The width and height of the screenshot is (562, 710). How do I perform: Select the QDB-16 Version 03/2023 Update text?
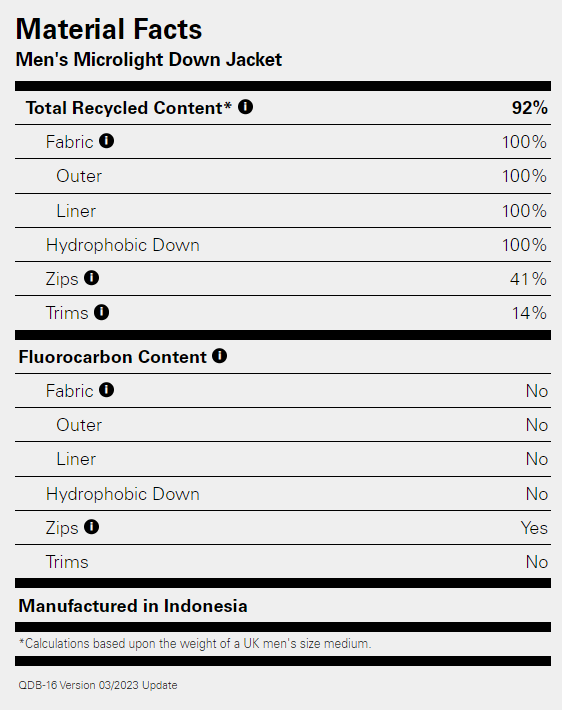[98, 685]
